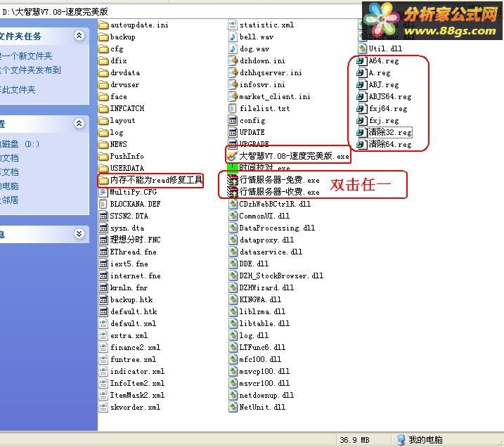504x447 pixels.
Task: Select the MultiPy.CFG file icon
Action: pyautogui.click(x=103, y=192)
